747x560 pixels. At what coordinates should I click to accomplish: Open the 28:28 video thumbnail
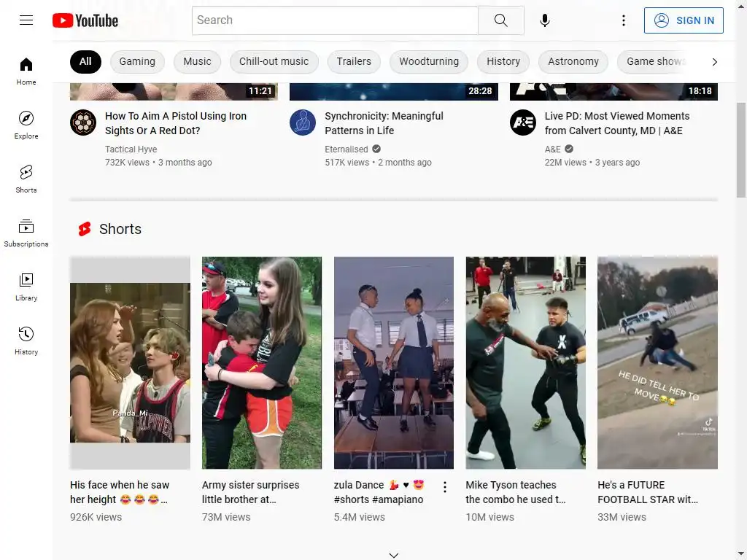393,91
